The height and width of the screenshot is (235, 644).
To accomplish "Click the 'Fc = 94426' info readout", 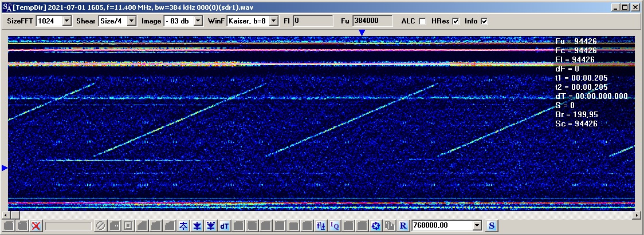I will coord(576,50).
